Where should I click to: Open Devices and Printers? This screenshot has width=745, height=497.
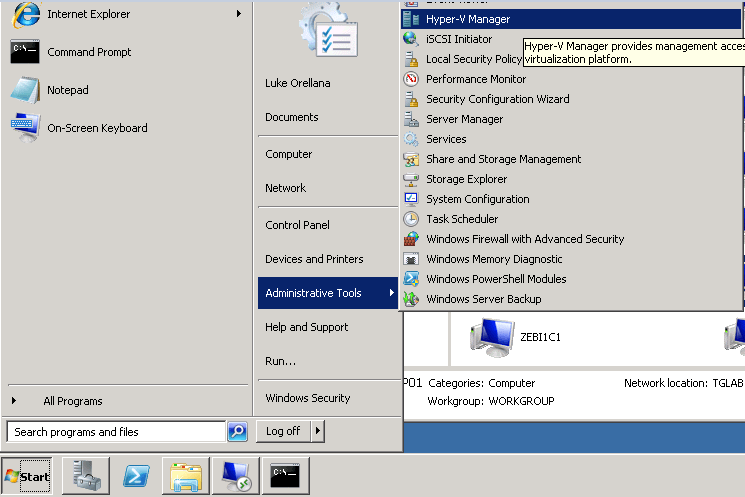(x=314, y=259)
